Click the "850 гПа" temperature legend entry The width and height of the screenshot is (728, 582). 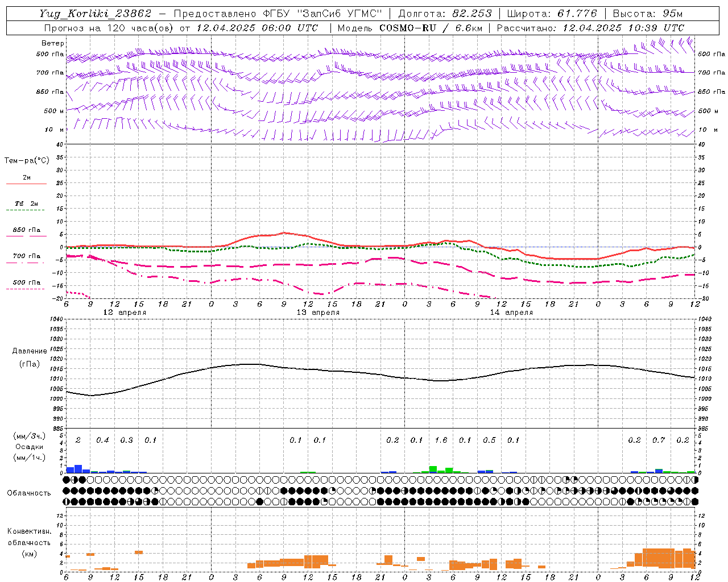(x=27, y=230)
